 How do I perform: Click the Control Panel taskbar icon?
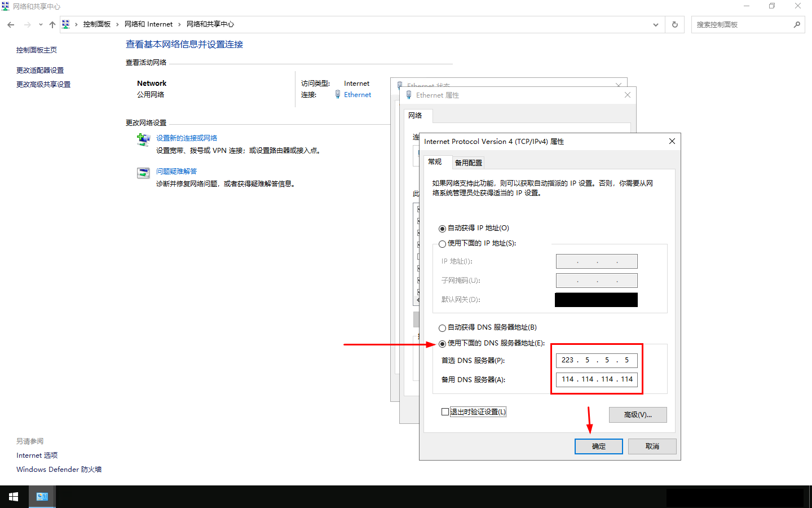(42, 497)
